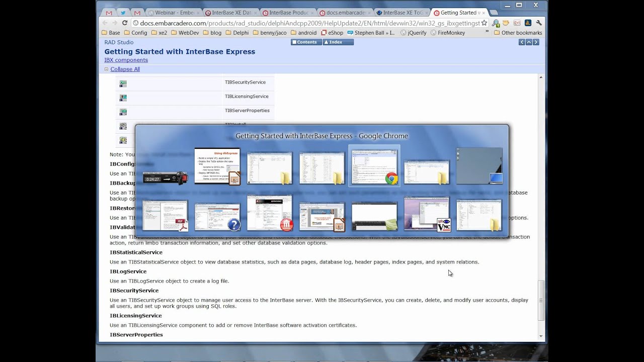Select the VNC viewer window thumbnail
The height and width of the screenshot is (362, 644).
[427, 214]
